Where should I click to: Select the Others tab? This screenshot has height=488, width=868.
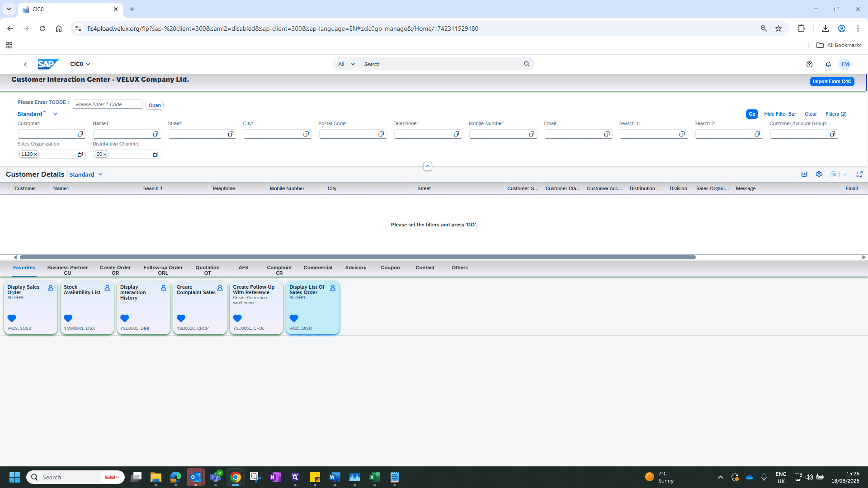[x=460, y=267]
